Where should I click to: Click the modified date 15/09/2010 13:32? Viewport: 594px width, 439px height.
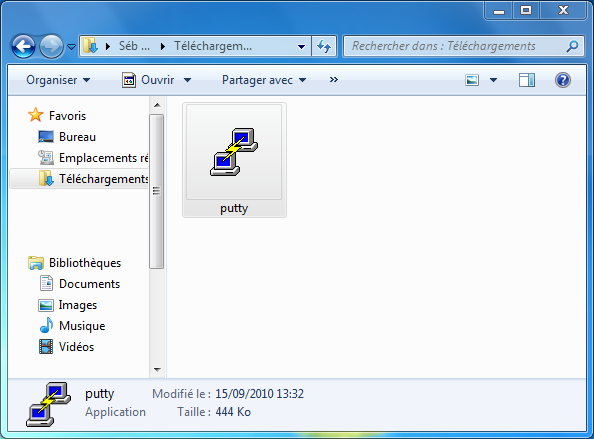pos(259,394)
